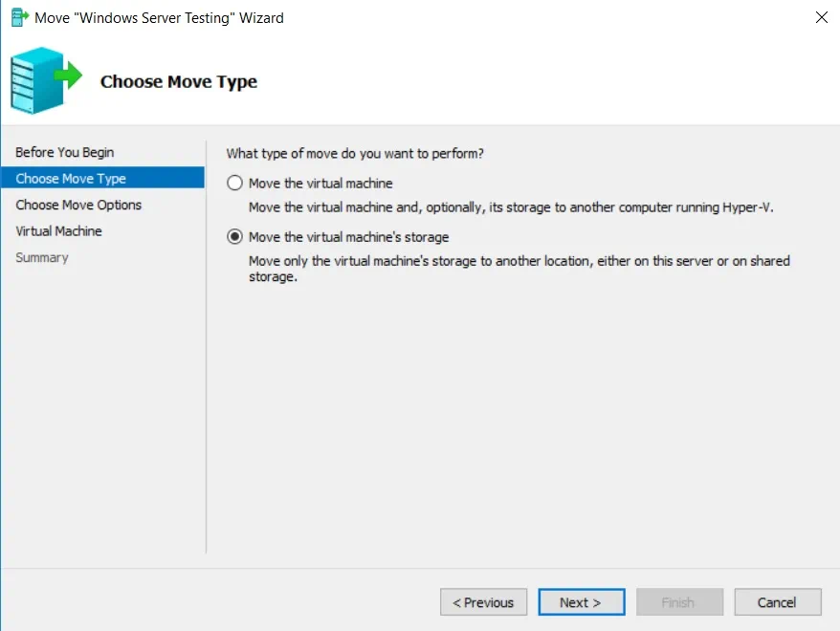Select the "Move the virtual machine" radio button
The image size is (840, 631).
(234, 184)
